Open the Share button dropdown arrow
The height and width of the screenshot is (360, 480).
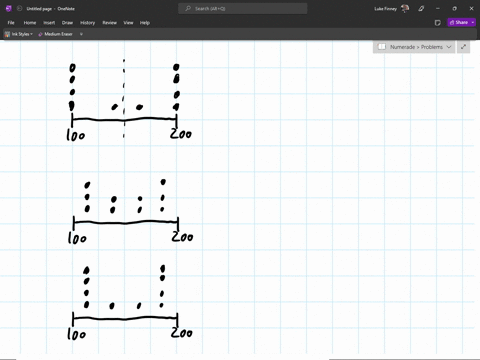pos(473,22)
